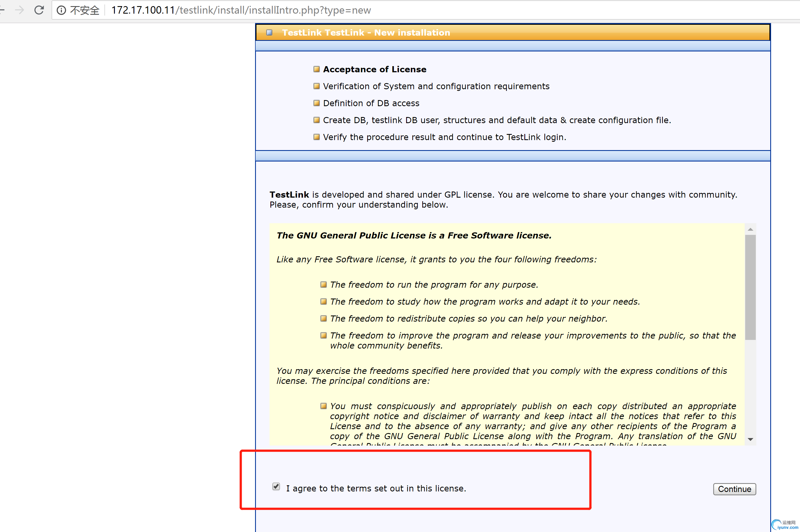Click the "TestLink TestLink - New installation" header
Viewport: 800px width, 532px height.
click(366, 33)
